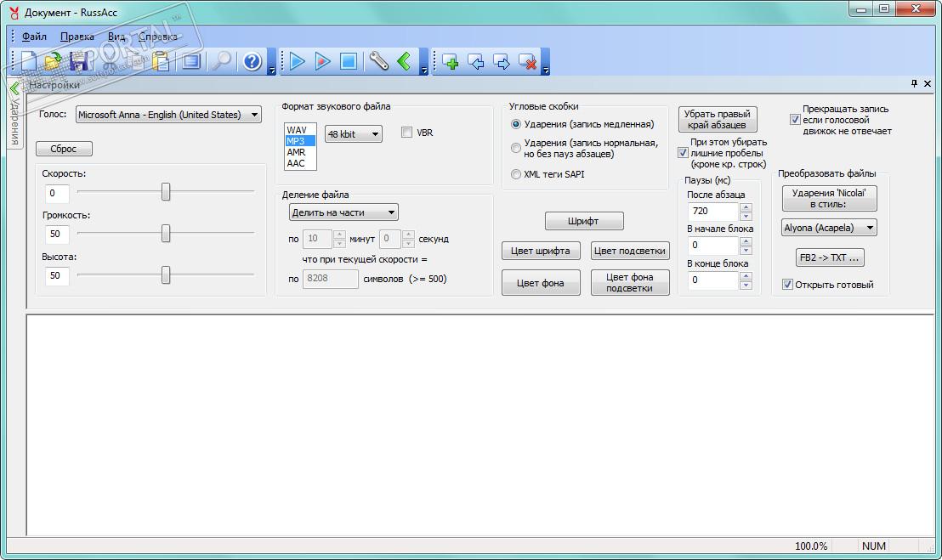Viewport: 942px width, 560px height.
Task: Click the Скорость slider handle
Action: 166,191
